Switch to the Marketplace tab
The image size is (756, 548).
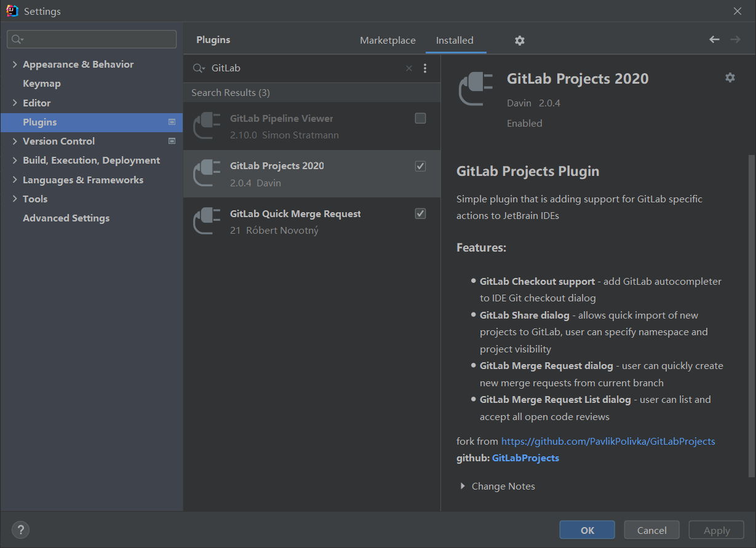(388, 41)
